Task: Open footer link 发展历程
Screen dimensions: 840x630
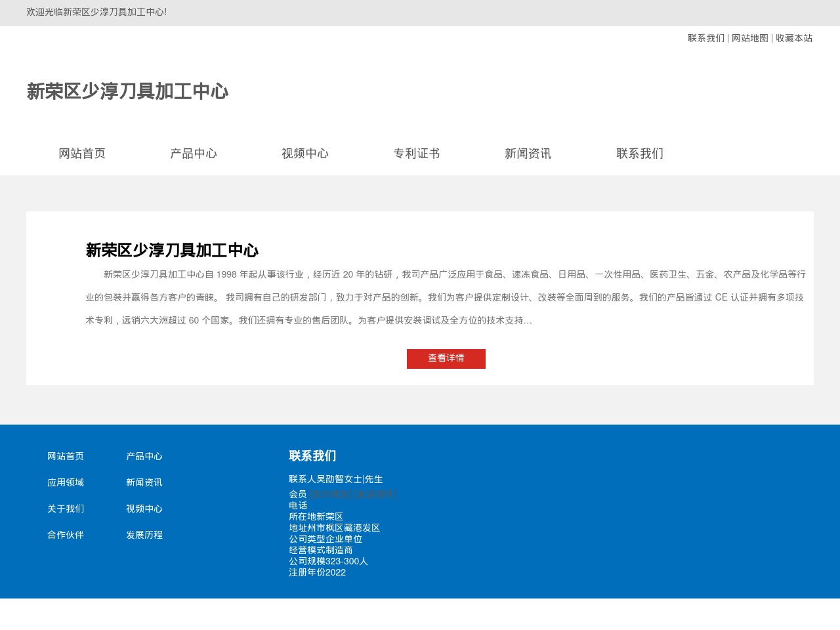Action: click(144, 535)
